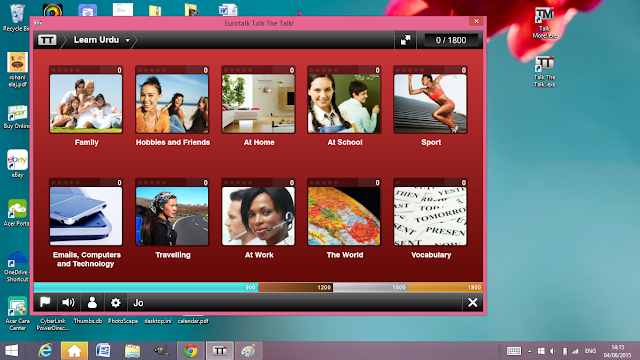
Task: Click the calendar.pdf desktop file label
Action: click(193, 321)
